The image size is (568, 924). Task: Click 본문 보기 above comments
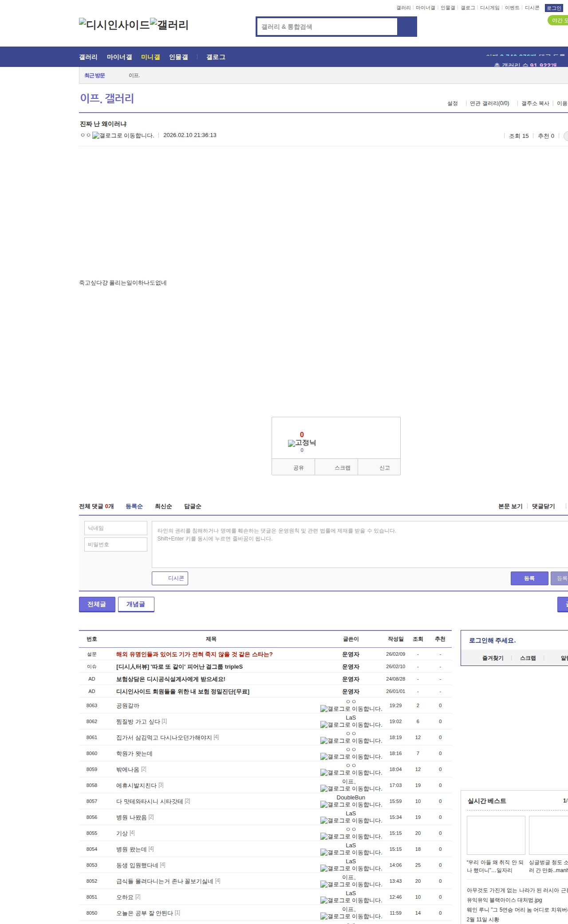tap(510, 506)
